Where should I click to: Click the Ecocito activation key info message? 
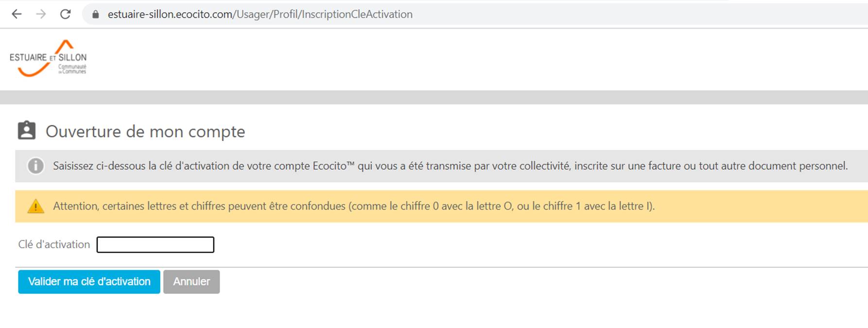450,166
